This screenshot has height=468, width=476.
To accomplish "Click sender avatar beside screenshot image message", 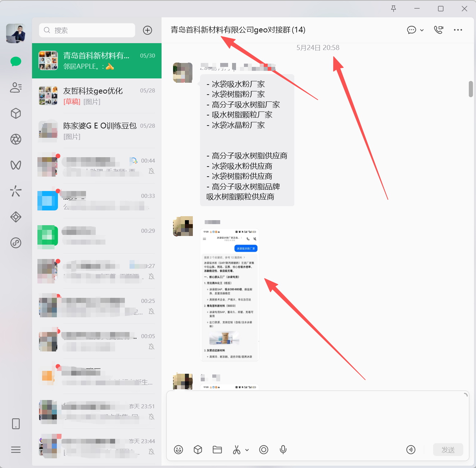I will click(x=183, y=226).
